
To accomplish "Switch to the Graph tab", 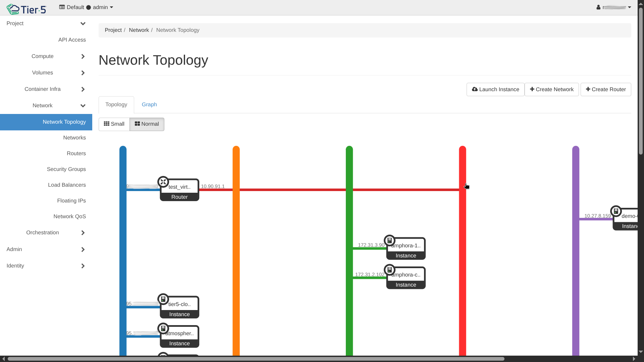I will (x=149, y=105).
